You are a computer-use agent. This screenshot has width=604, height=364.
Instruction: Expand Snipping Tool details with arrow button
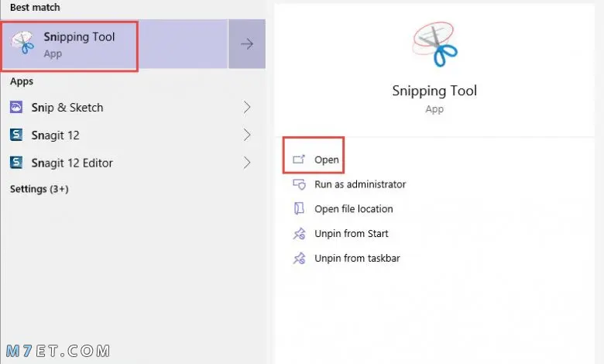coord(247,44)
